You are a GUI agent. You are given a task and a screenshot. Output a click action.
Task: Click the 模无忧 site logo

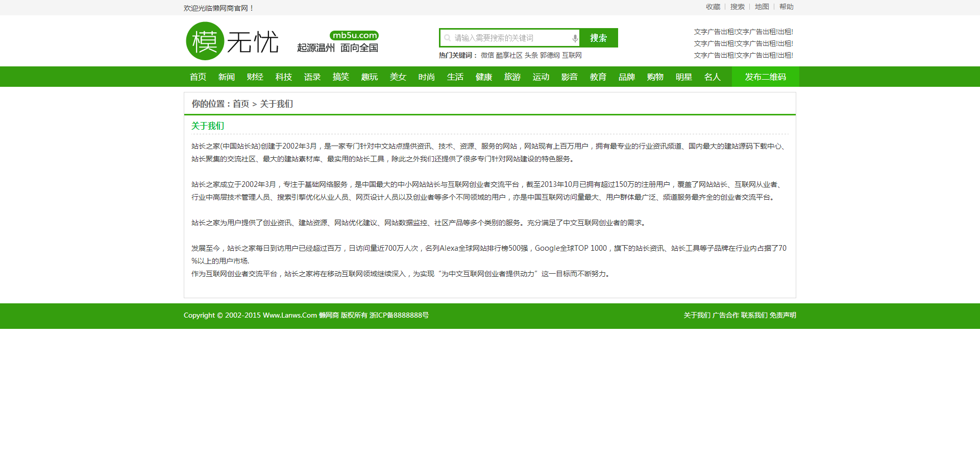coord(232,41)
